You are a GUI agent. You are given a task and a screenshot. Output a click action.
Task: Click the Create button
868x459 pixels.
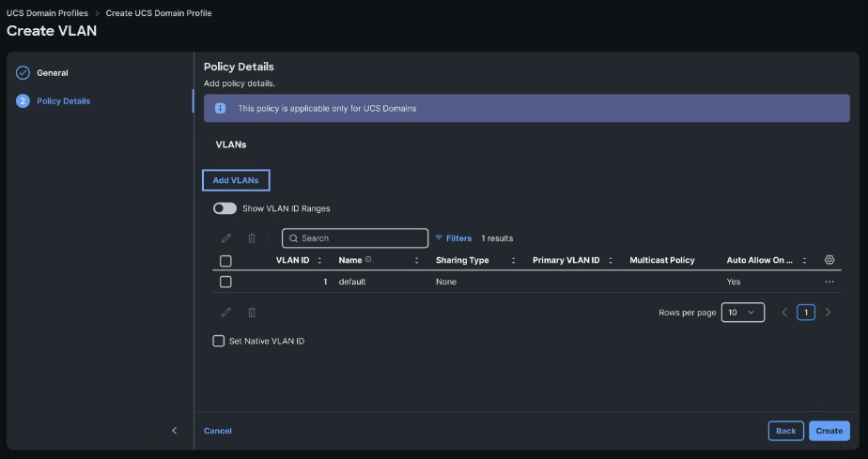[x=829, y=431]
